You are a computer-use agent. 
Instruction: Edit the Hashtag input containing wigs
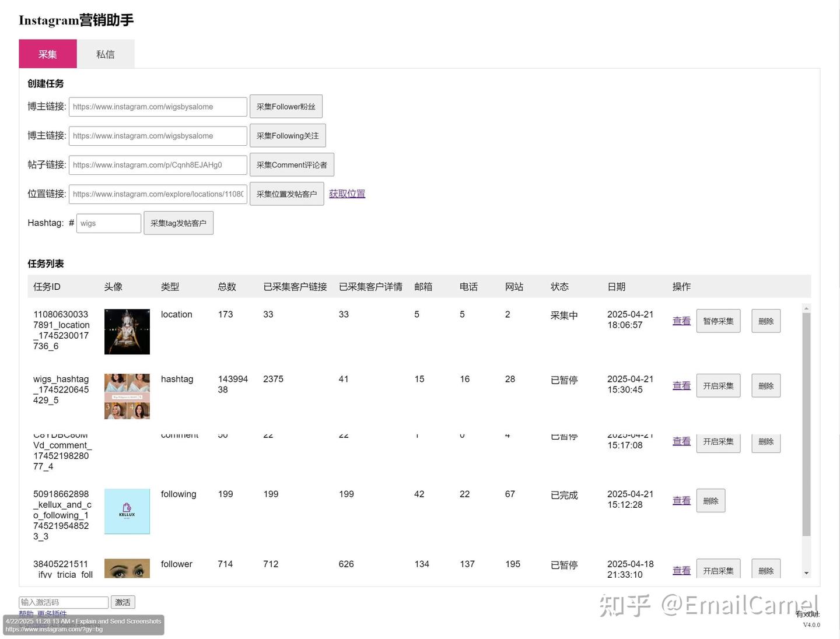click(x=108, y=223)
